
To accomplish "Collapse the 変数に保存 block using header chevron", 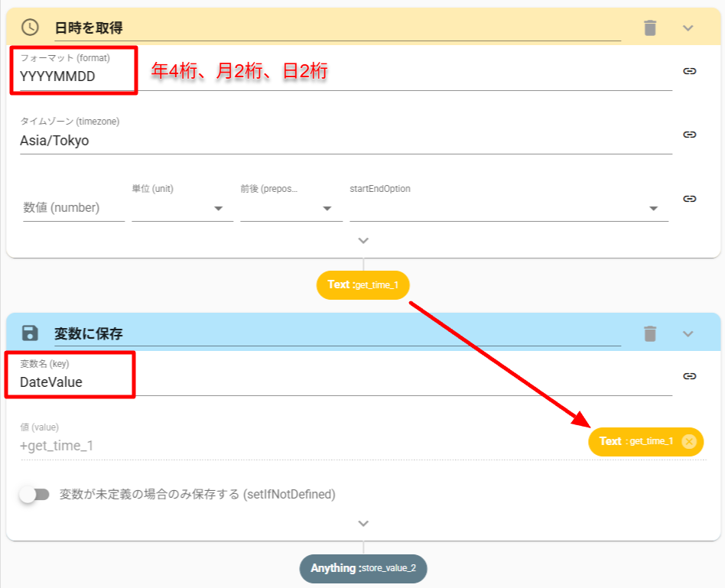I will click(688, 333).
